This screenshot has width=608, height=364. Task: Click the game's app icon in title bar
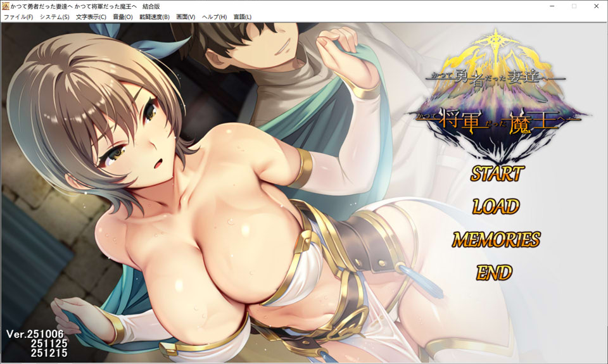(6, 6)
